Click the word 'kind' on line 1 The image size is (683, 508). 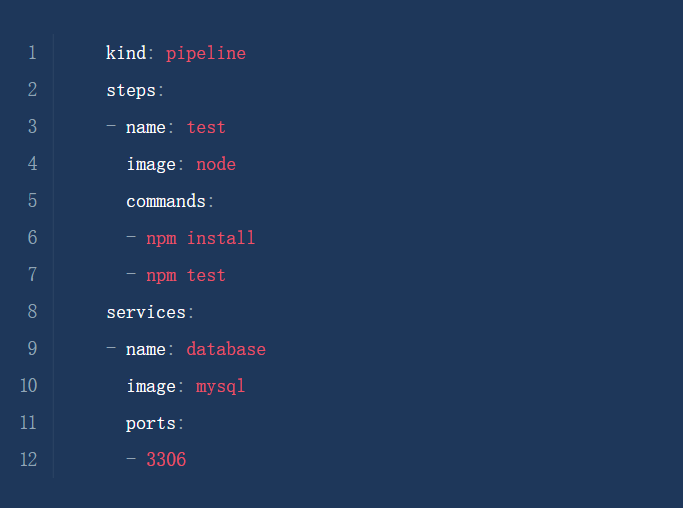[x=126, y=53]
